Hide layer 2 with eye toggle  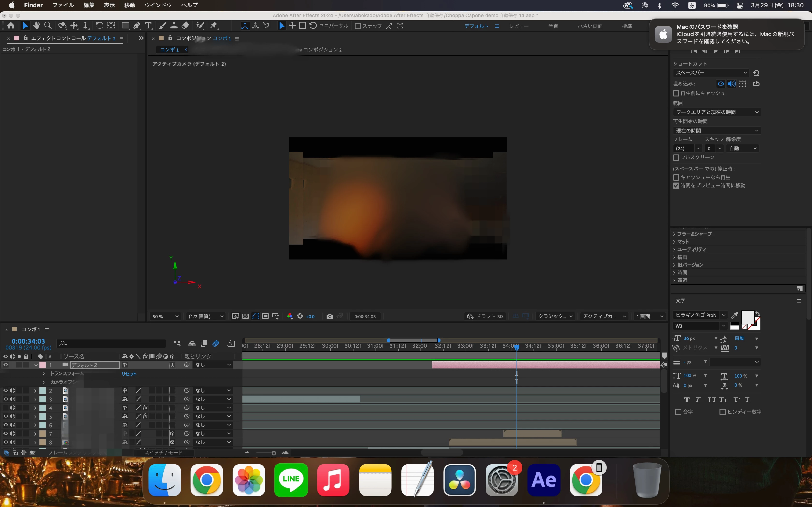[x=5, y=390]
